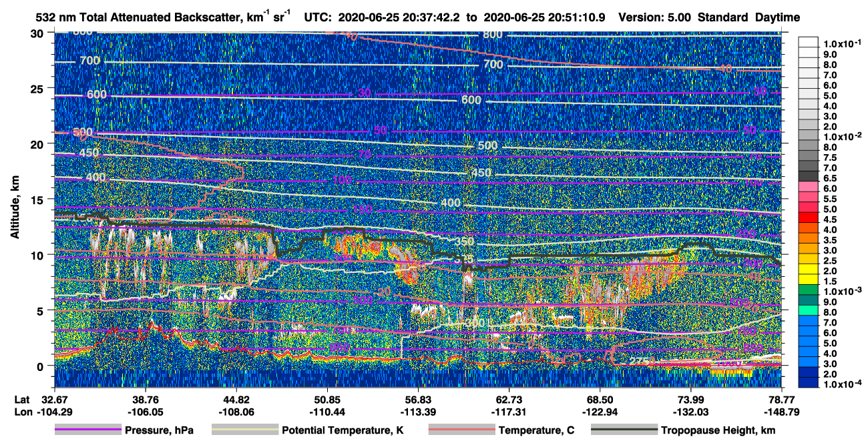Click the 'Standard Daytime' text in the header

point(748,17)
